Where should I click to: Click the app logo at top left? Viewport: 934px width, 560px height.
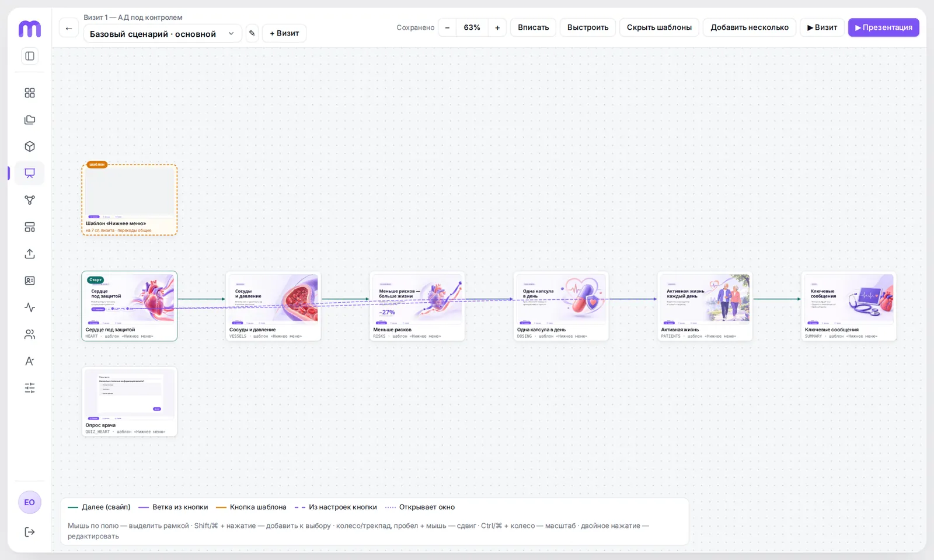click(x=30, y=29)
